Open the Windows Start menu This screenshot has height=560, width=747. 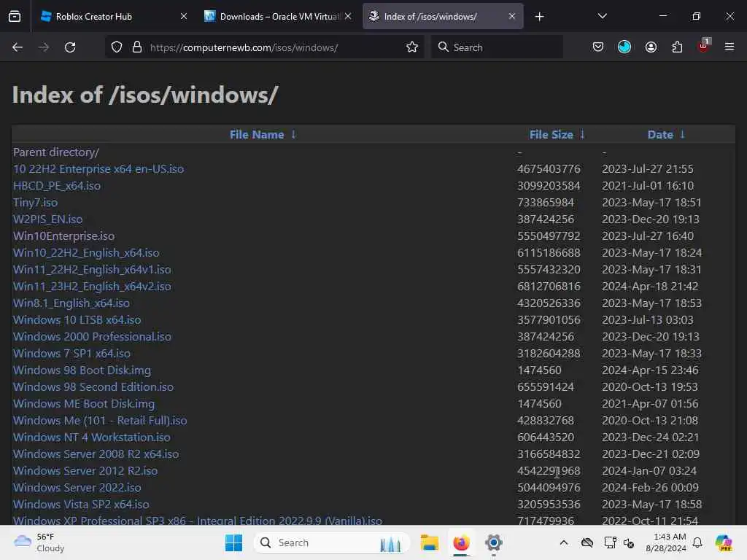click(233, 542)
